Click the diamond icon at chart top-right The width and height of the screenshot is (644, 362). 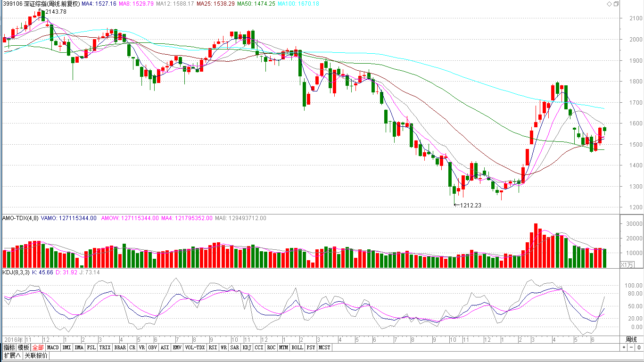pos(609,4)
